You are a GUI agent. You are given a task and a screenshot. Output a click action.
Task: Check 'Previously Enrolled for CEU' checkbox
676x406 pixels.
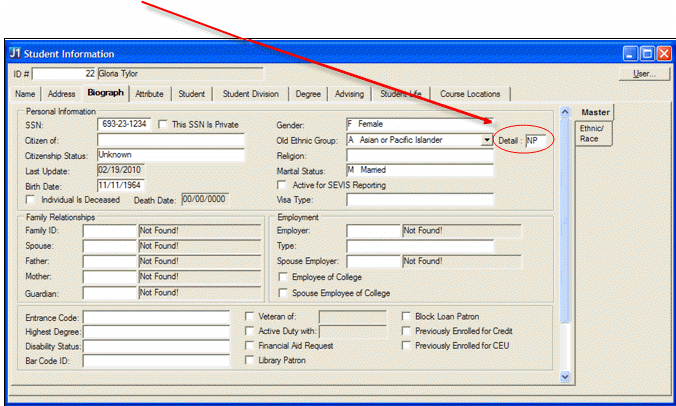tap(406, 346)
